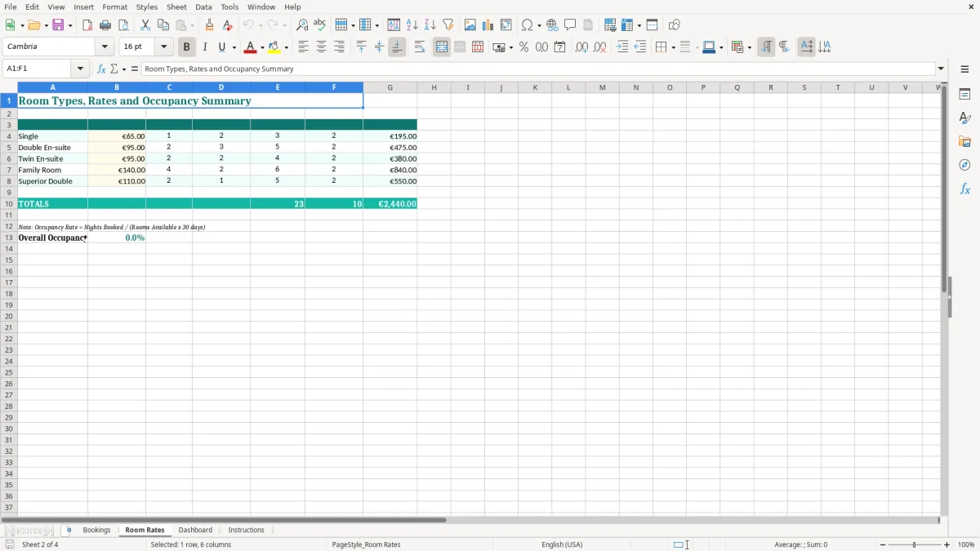Toggle Underline formatting
This screenshot has width=980, height=551.
[221, 47]
